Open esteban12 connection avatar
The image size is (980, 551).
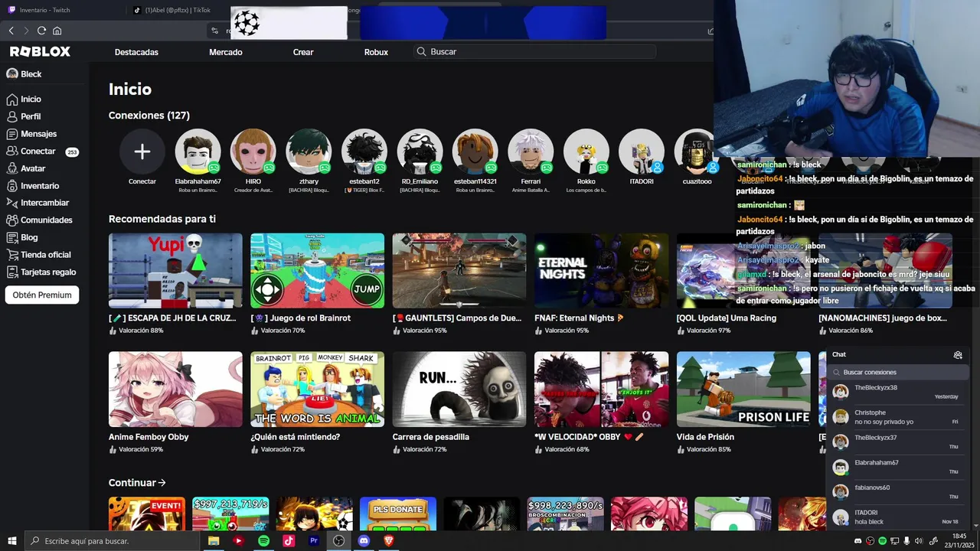pyautogui.click(x=364, y=152)
